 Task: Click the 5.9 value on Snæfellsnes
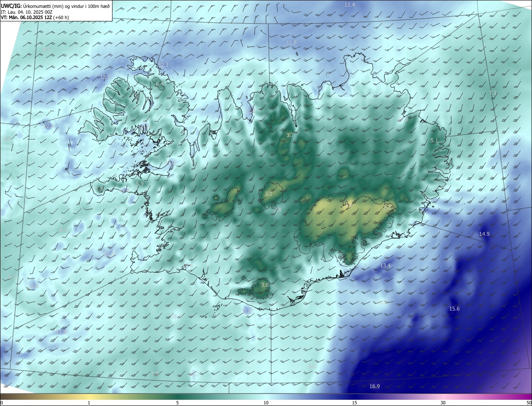140,183
